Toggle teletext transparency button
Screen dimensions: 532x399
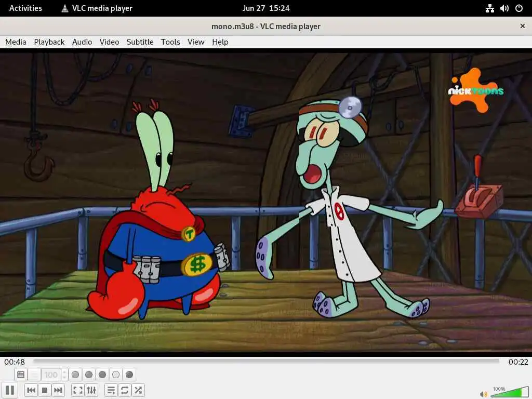click(x=34, y=375)
